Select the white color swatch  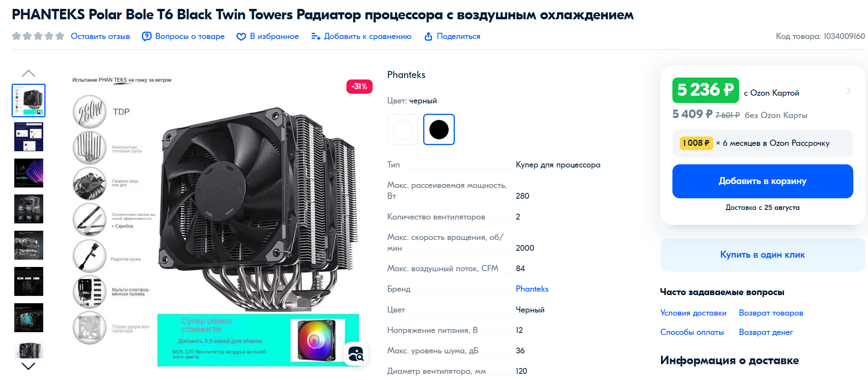[x=403, y=130]
